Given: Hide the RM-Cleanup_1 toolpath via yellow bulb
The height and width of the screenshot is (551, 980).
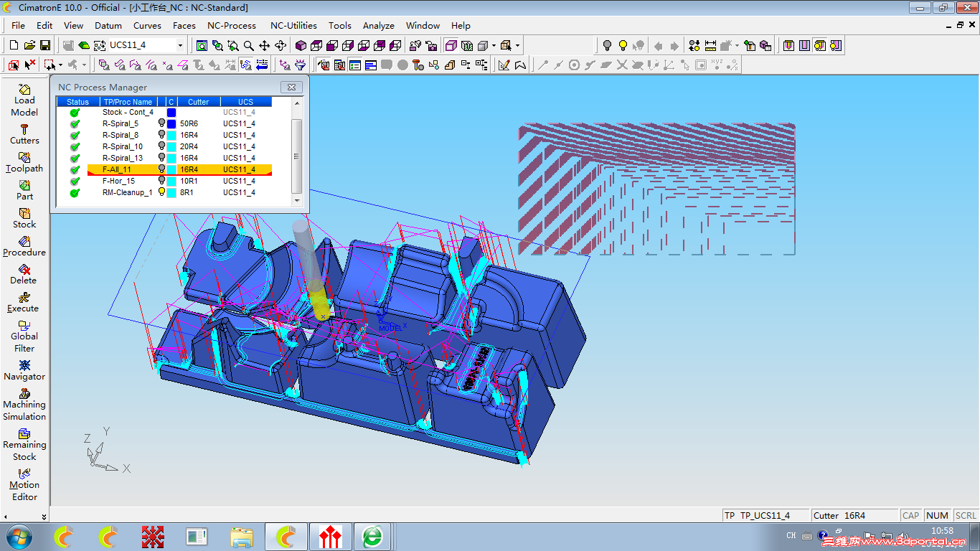Looking at the screenshot, I should [162, 192].
